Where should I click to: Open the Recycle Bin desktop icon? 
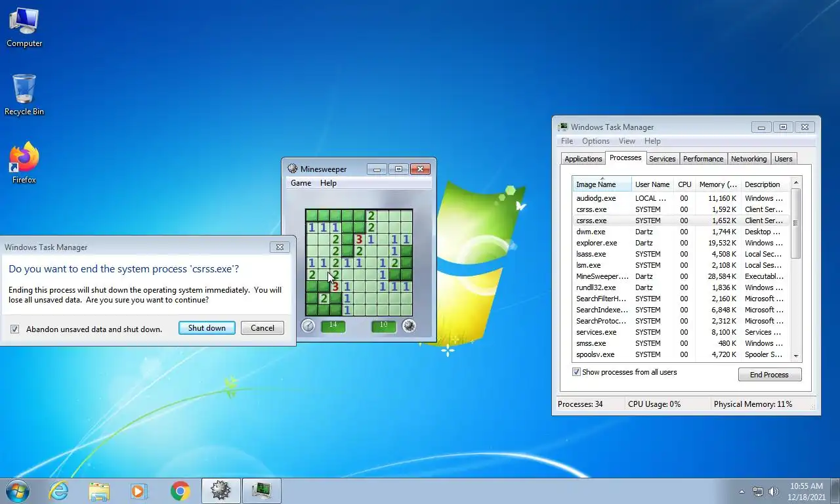coord(24,96)
